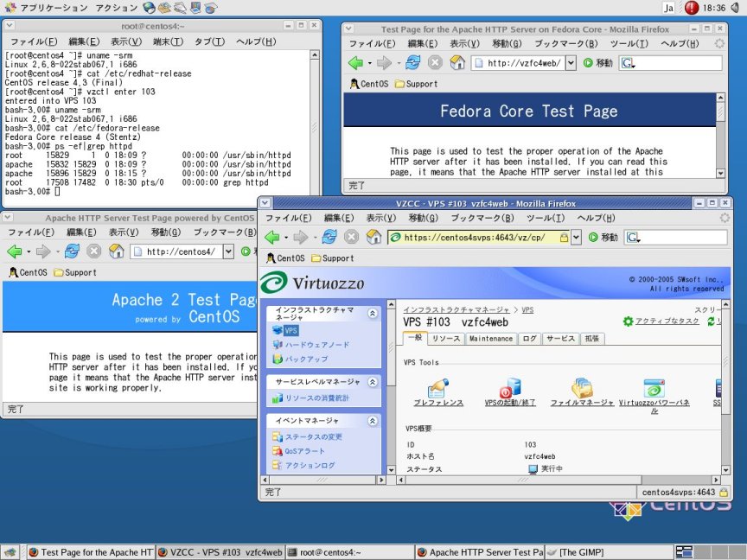Screen dimensions: 747x560
Task: Open window menu of the VZCC Firefox window
Action: 265,203
